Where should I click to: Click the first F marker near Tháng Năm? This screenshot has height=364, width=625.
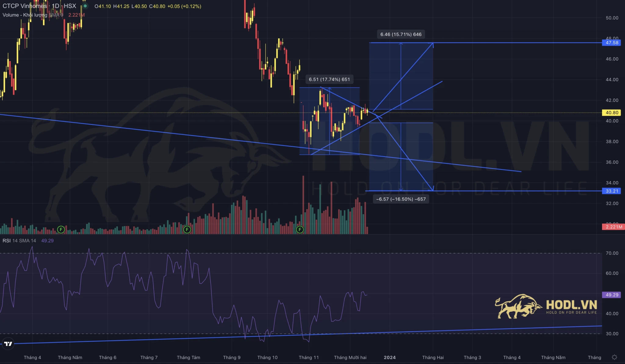tap(61, 229)
